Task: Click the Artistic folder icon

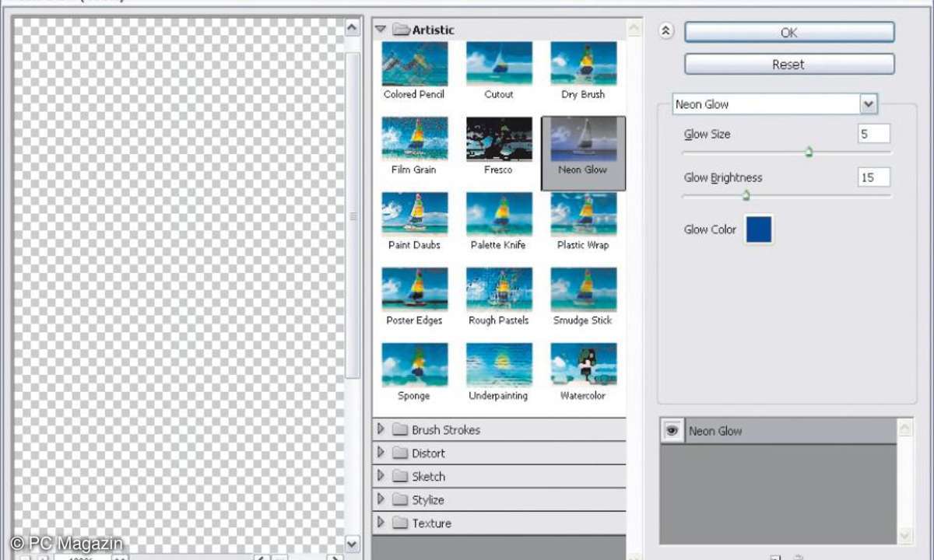Action: pos(401,30)
